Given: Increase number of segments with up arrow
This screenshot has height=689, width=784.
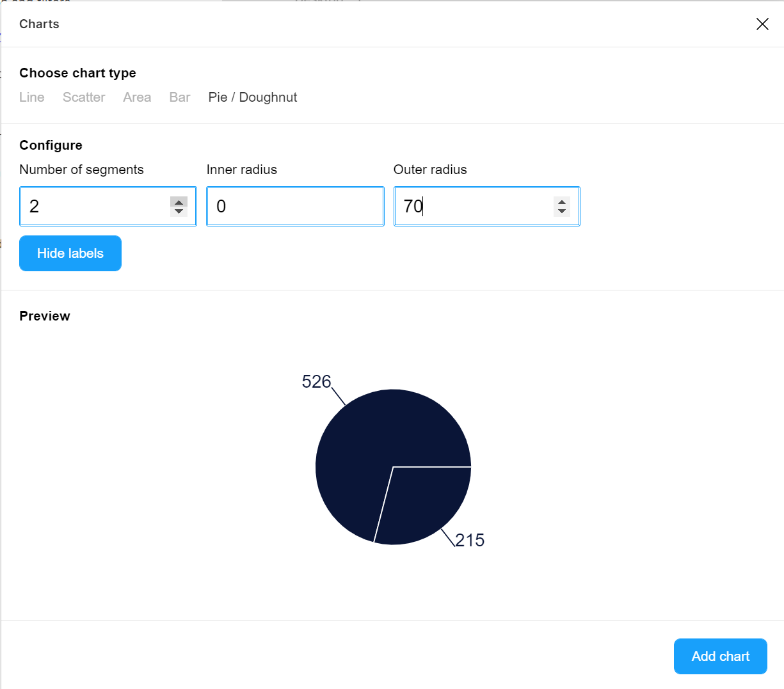Looking at the screenshot, I should tap(179, 202).
